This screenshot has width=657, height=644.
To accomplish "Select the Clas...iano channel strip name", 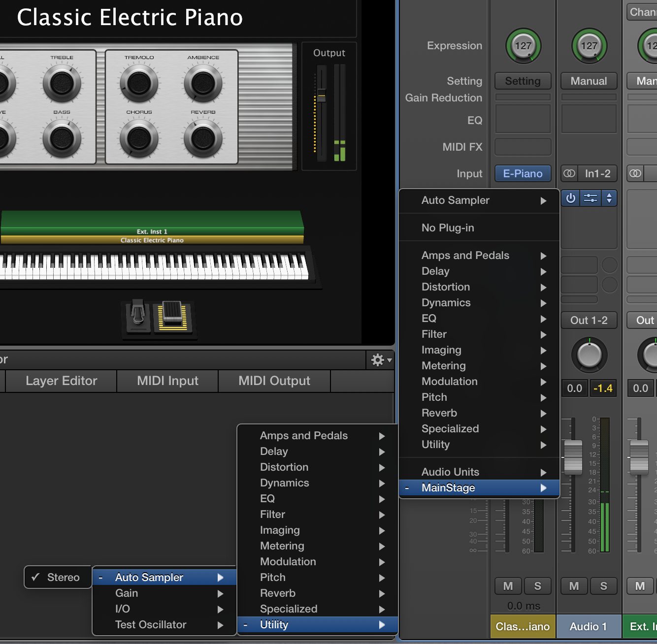I will point(523,626).
